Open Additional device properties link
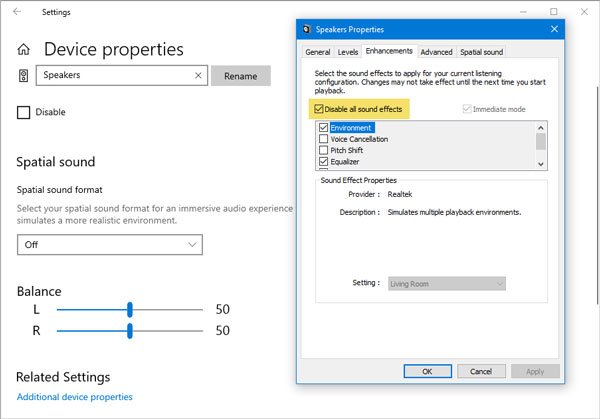The height and width of the screenshot is (419, 600). click(x=74, y=397)
